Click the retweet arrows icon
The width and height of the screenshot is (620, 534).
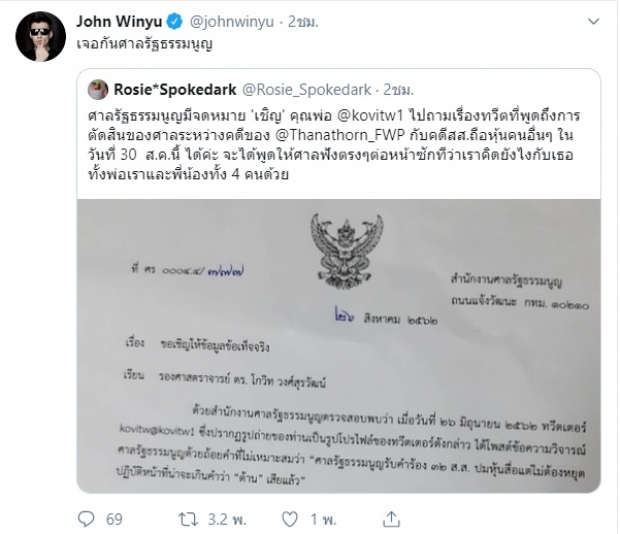188,519
